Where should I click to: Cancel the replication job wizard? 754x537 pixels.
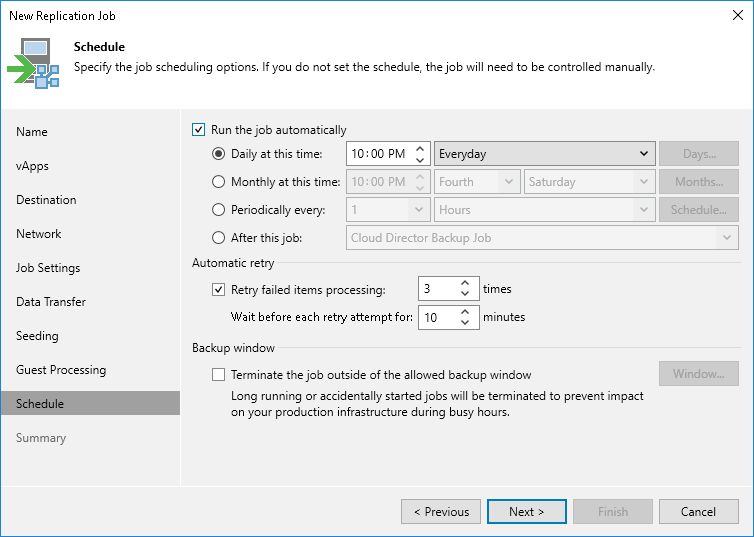point(698,512)
